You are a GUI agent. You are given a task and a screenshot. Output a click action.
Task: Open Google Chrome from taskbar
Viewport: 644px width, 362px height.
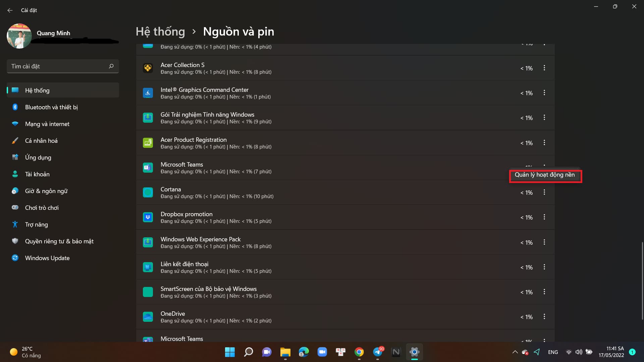point(359,352)
